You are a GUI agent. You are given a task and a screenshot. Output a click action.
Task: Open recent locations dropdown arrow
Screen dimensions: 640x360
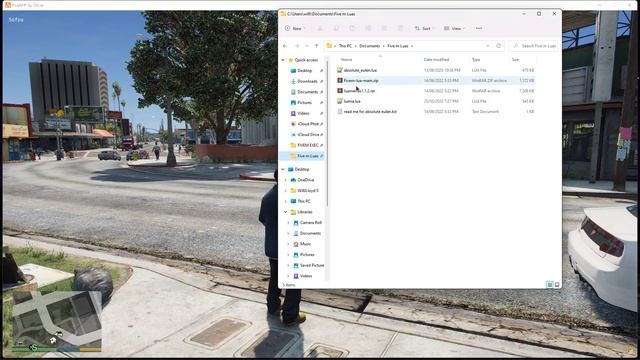tap(307, 46)
